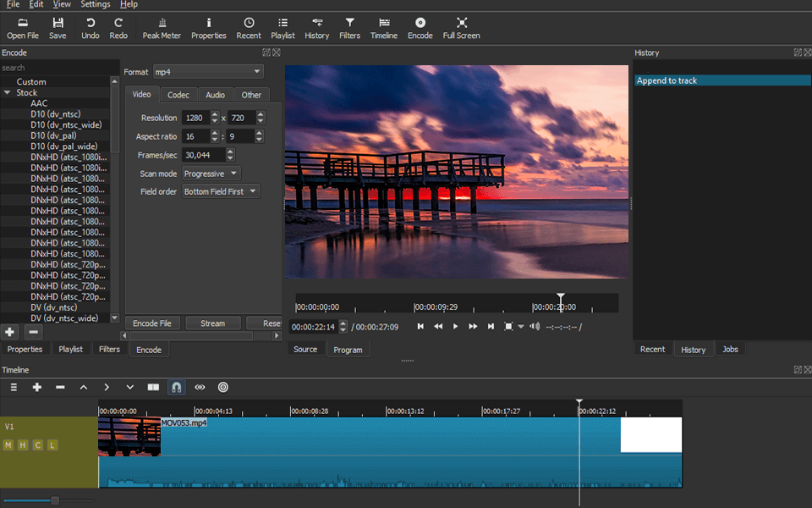Click the timeline append plus icon
Screen dimensions: 812x508
click(x=37, y=387)
